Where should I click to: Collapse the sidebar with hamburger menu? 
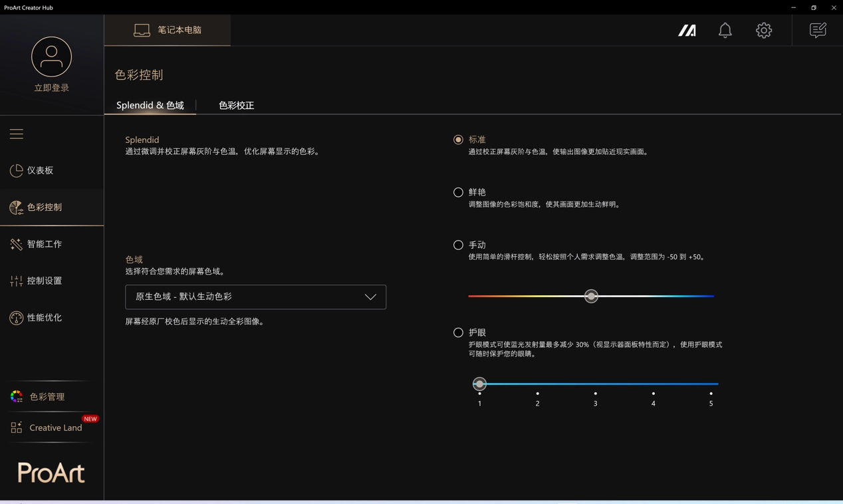tap(17, 134)
